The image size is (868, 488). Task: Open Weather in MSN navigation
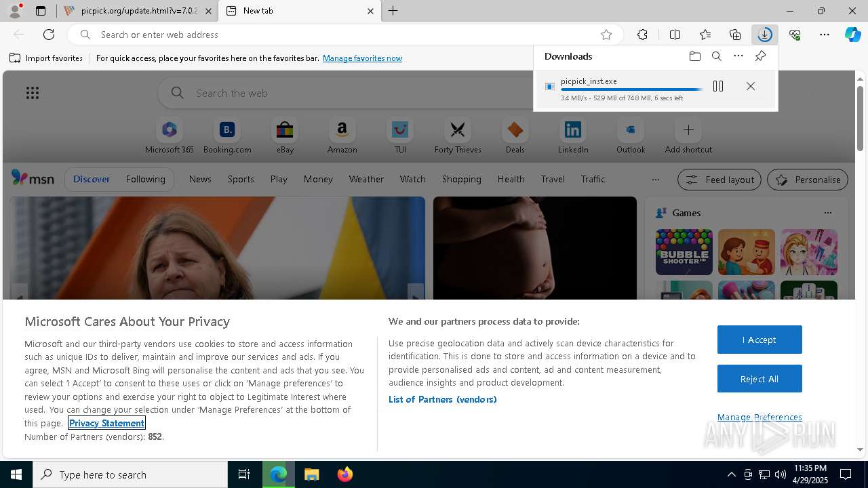pos(366,179)
